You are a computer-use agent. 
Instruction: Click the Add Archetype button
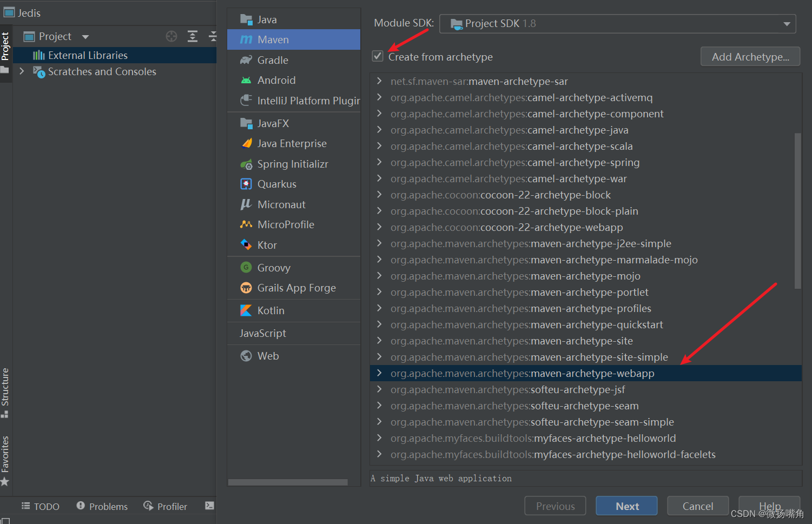[x=750, y=57]
